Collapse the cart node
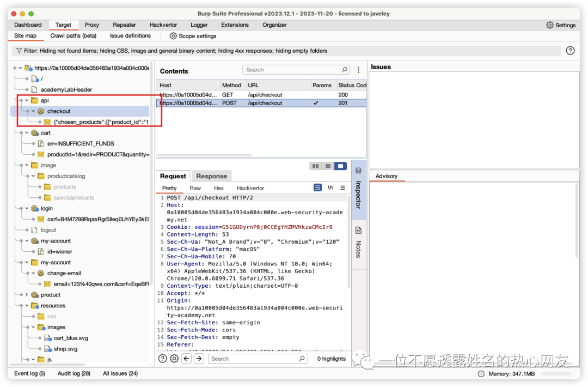Screen dimensions: 588x387 pyautogui.click(x=27, y=133)
